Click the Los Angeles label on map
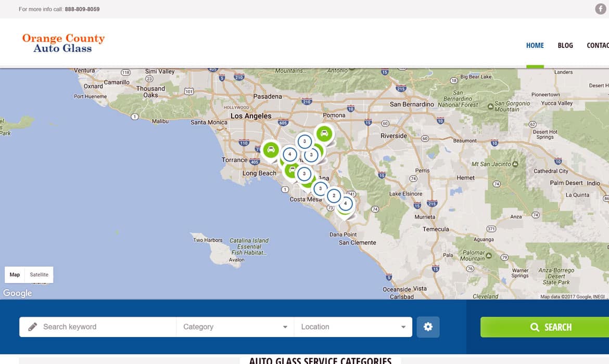The width and height of the screenshot is (609, 364). tap(251, 115)
